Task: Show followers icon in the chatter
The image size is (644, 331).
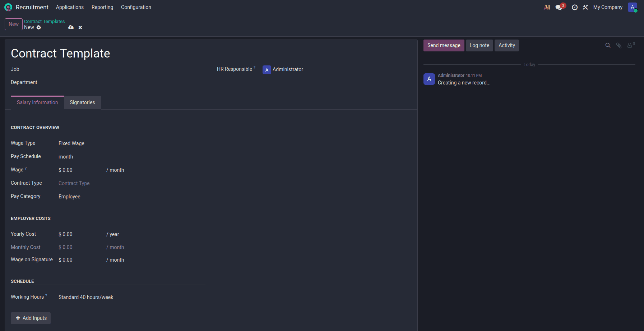Action: point(630,45)
